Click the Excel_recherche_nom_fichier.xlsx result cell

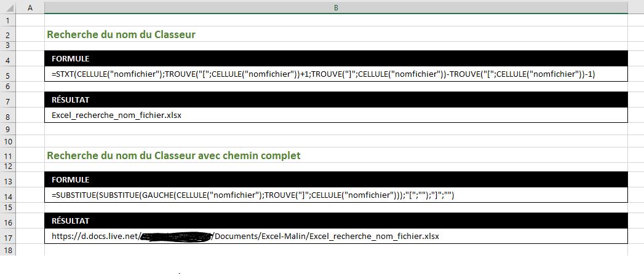(x=117, y=115)
